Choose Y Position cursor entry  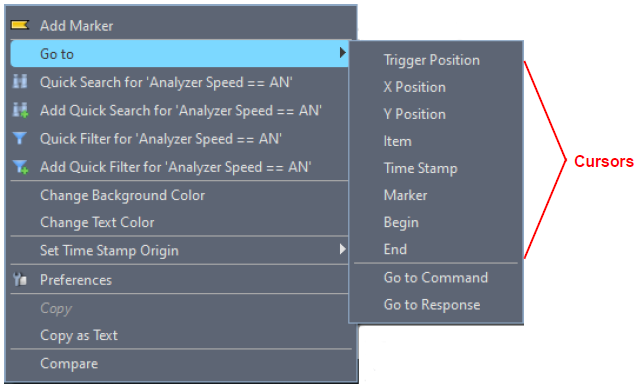coord(415,114)
